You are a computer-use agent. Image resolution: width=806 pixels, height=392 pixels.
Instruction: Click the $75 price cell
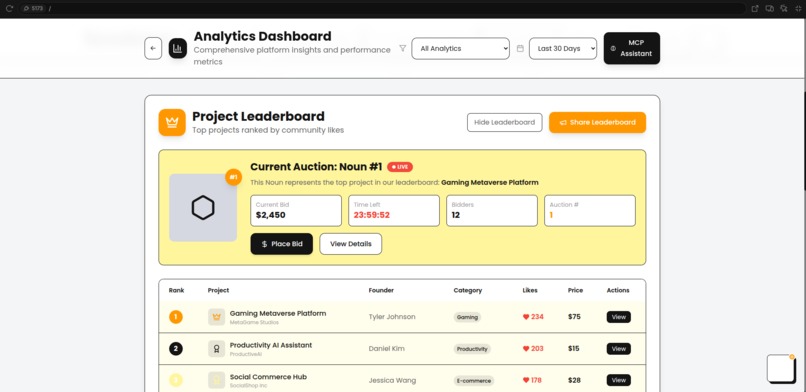574,317
